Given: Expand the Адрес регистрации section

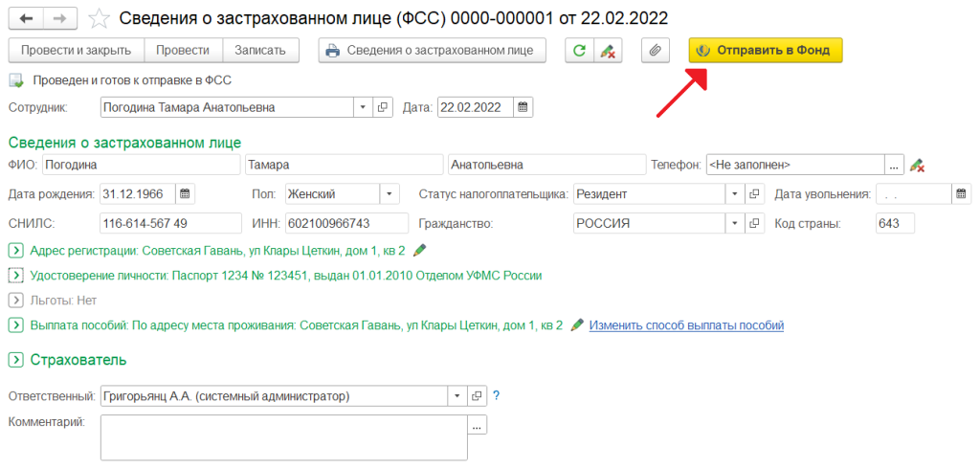Looking at the screenshot, I should (15, 251).
